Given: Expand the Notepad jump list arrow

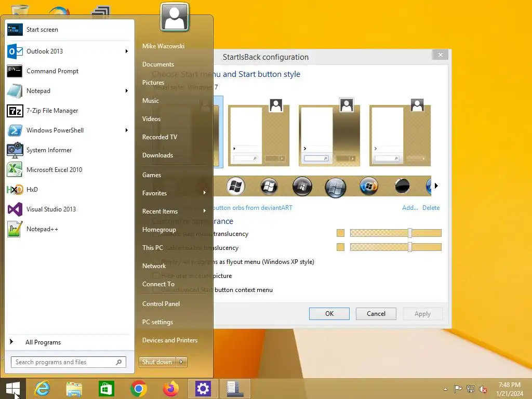Looking at the screenshot, I should 127,90.
